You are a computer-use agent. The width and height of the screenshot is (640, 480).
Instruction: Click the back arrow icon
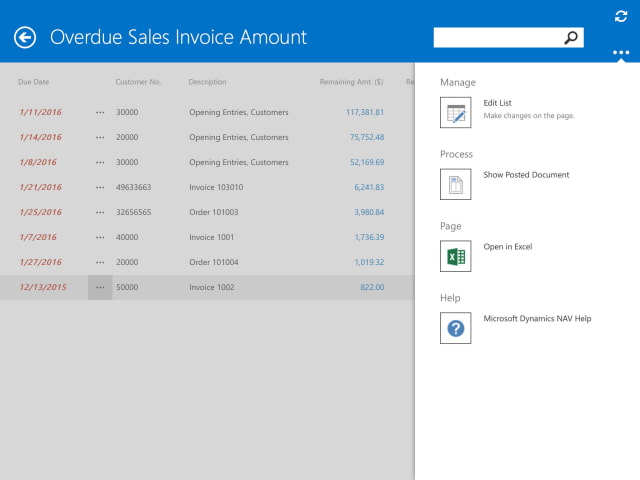coord(25,37)
